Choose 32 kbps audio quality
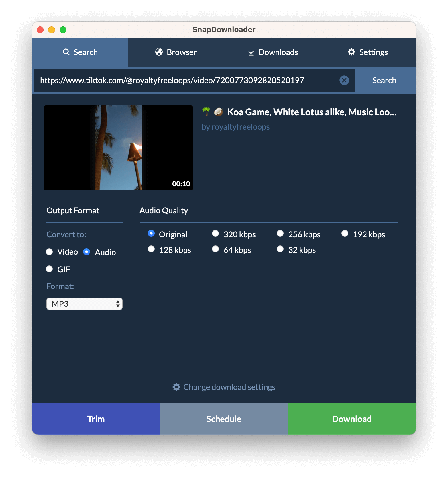Screen dimensions: 448x477 pyautogui.click(x=280, y=249)
